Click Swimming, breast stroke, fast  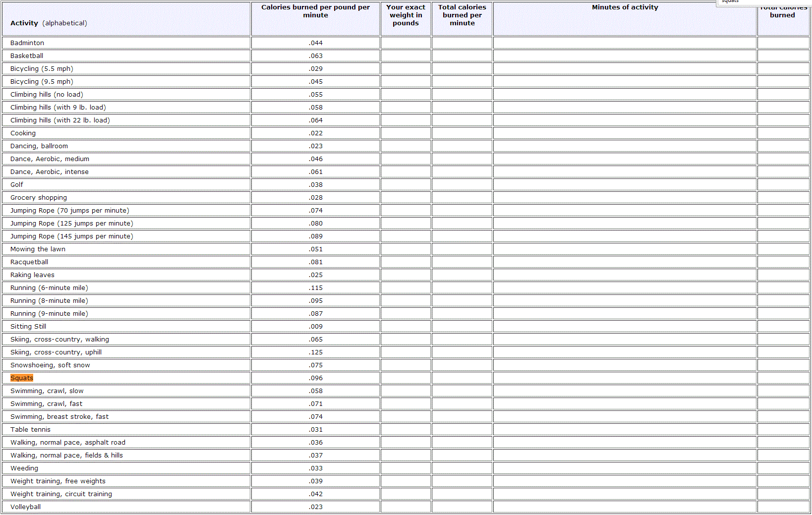point(59,416)
